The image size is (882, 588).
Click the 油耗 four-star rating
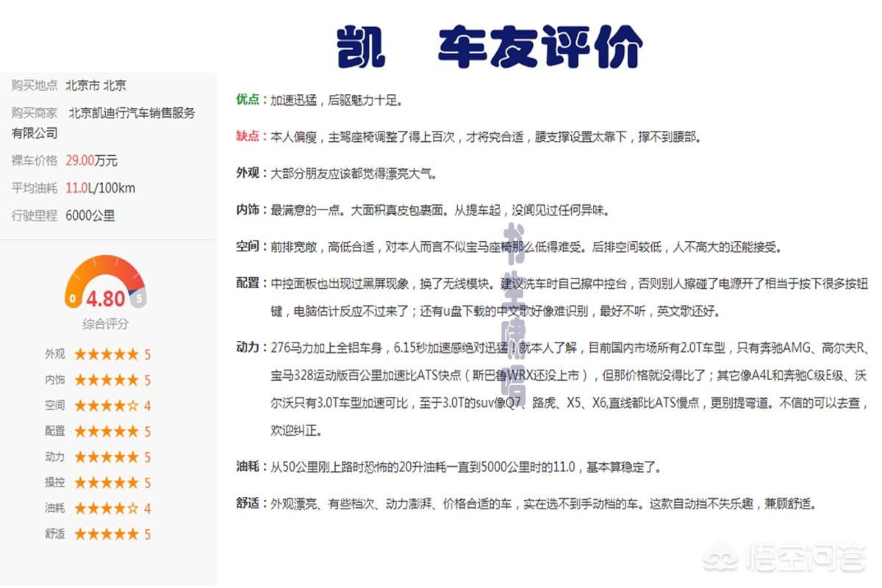[106, 509]
